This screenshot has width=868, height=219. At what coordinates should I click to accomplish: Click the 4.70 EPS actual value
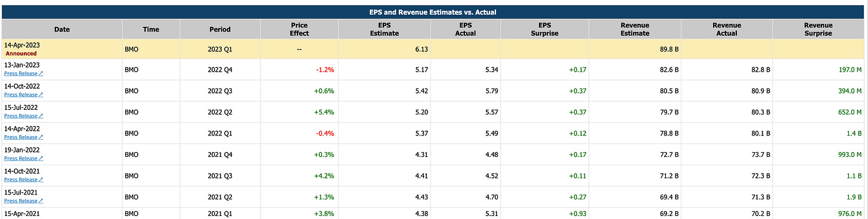491,197
